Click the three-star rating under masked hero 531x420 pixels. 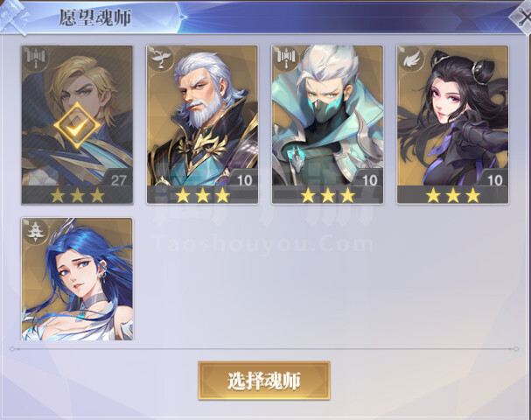pyautogui.click(x=328, y=196)
